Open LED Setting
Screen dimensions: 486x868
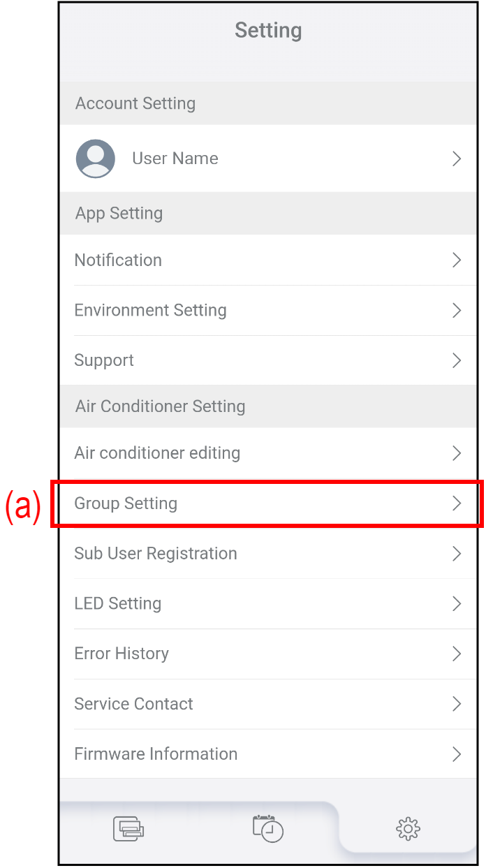pos(117,604)
